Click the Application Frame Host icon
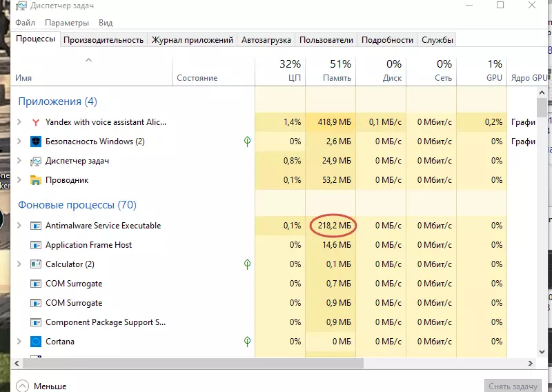 click(37, 245)
